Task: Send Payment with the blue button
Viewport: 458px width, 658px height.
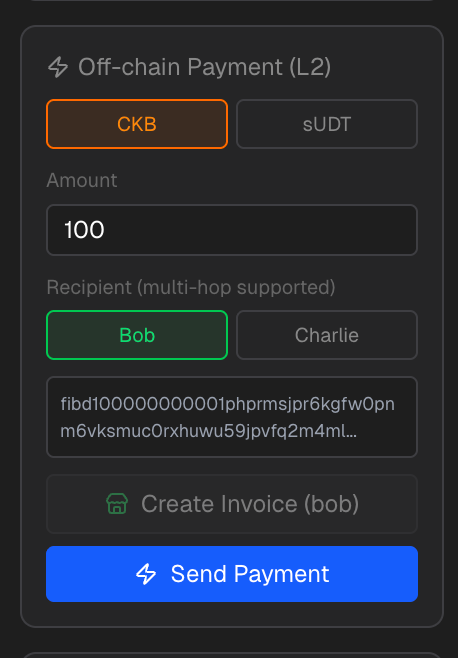Action: pos(232,574)
